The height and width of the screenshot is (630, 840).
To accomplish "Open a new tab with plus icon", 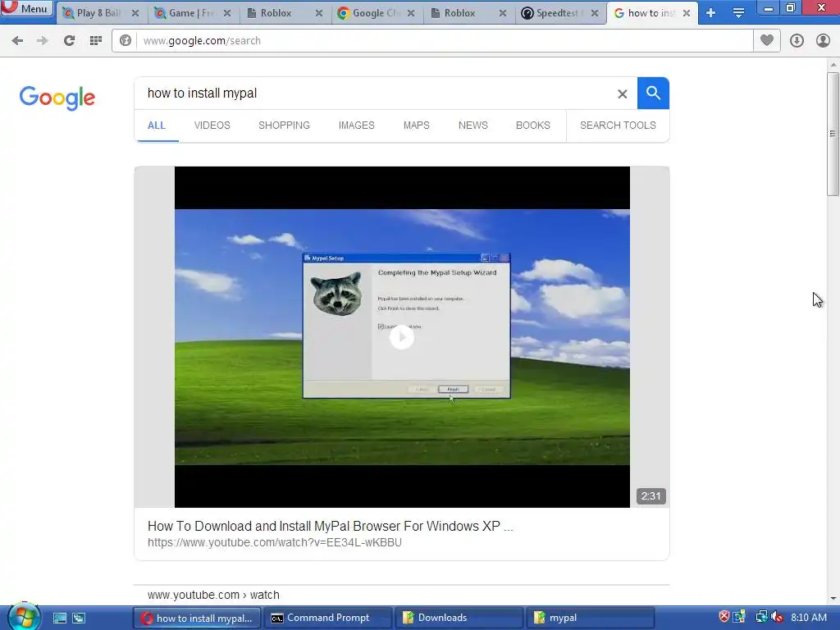I will (x=711, y=13).
